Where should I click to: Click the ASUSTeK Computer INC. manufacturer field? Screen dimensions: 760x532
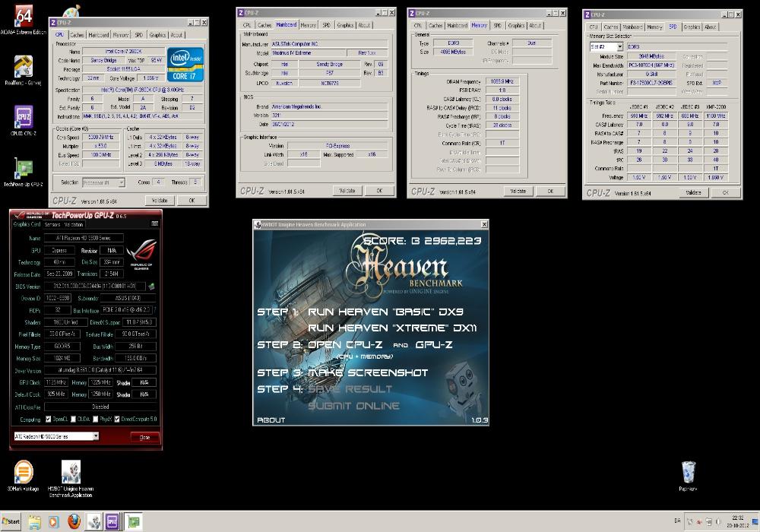pyautogui.click(x=328, y=44)
